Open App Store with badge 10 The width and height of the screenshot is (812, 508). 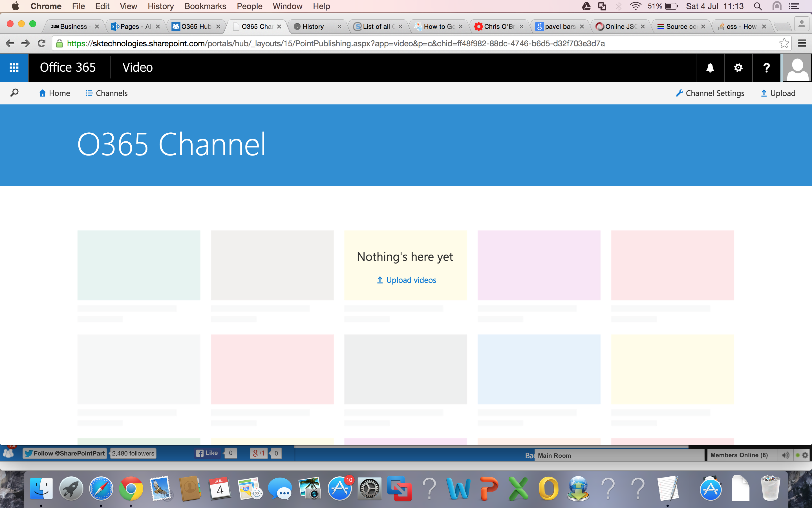(x=339, y=489)
